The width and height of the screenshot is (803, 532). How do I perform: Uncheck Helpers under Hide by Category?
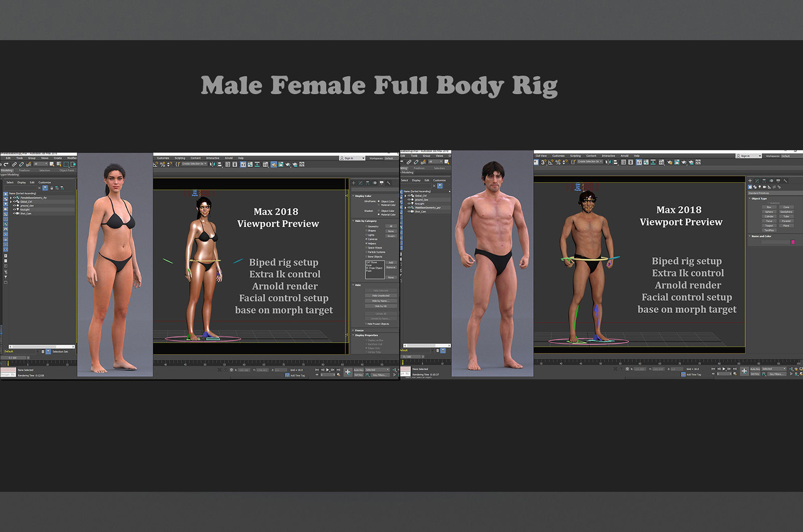(x=366, y=243)
